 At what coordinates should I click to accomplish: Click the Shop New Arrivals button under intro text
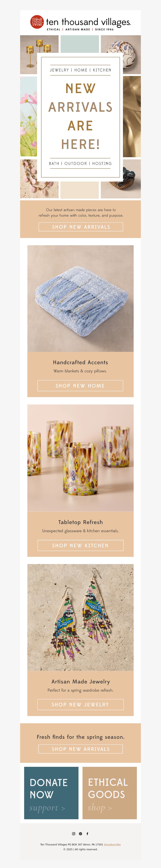coord(81,227)
